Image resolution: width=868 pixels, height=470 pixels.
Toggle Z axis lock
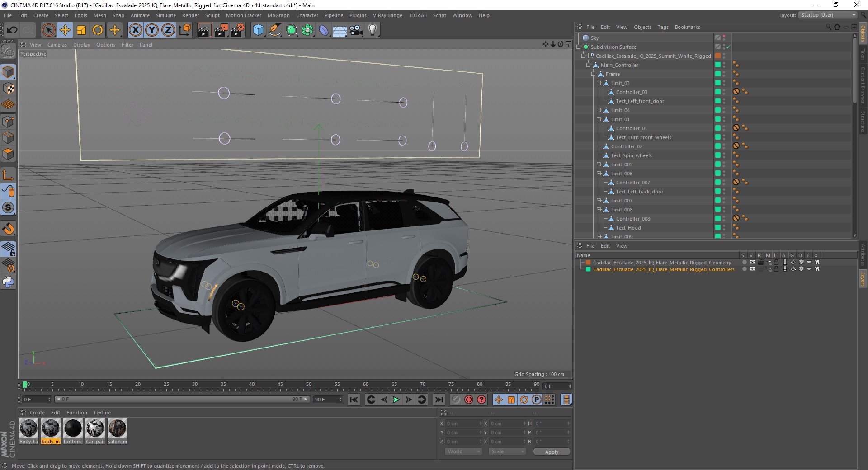[168, 30]
